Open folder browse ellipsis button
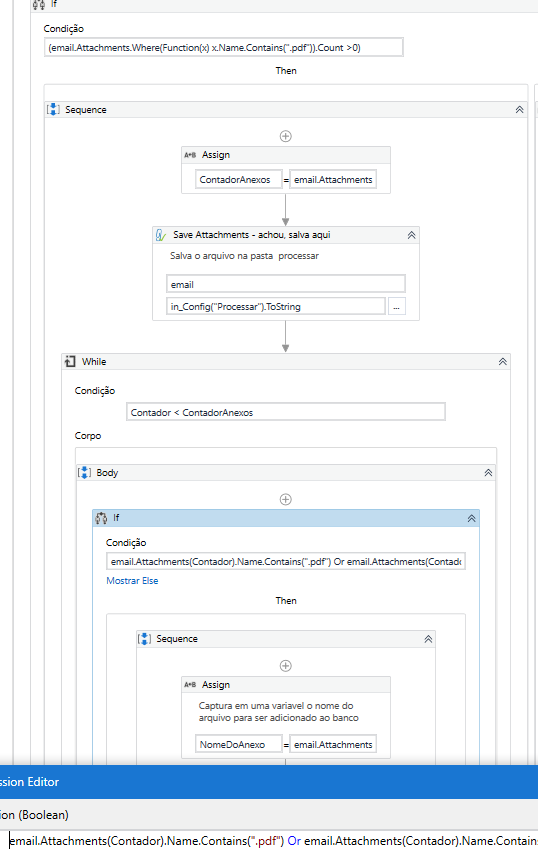The image size is (538, 862). click(x=397, y=307)
